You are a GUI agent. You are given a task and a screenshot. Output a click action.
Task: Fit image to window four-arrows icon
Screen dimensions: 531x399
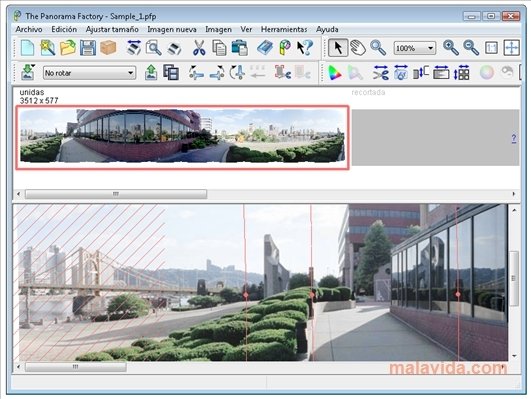pyautogui.click(x=511, y=48)
